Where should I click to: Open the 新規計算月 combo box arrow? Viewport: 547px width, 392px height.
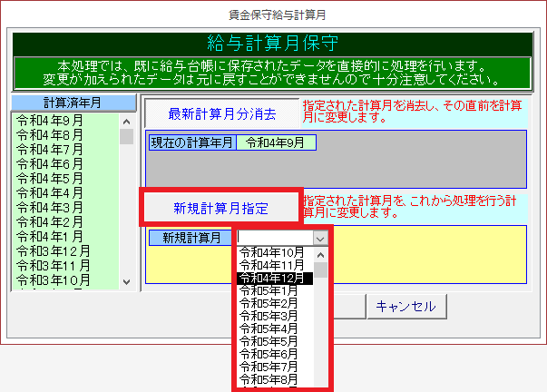(318, 238)
